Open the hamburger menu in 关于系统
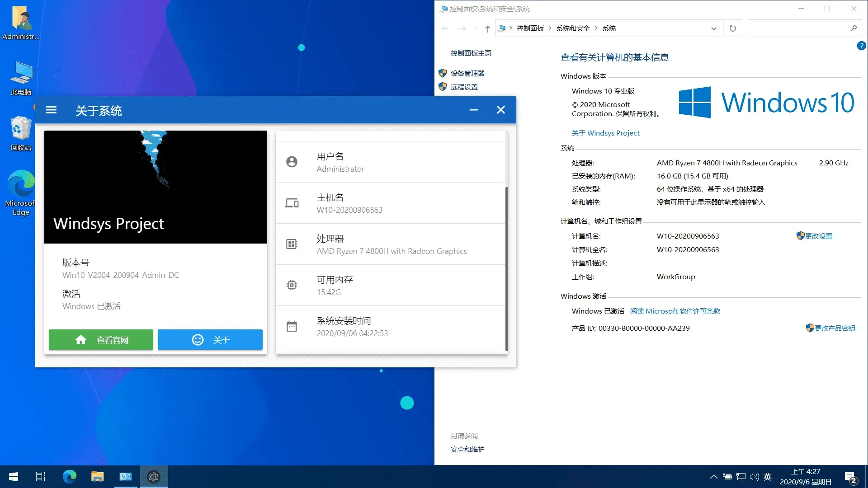Image resolution: width=868 pixels, height=488 pixels. pos(51,110)
